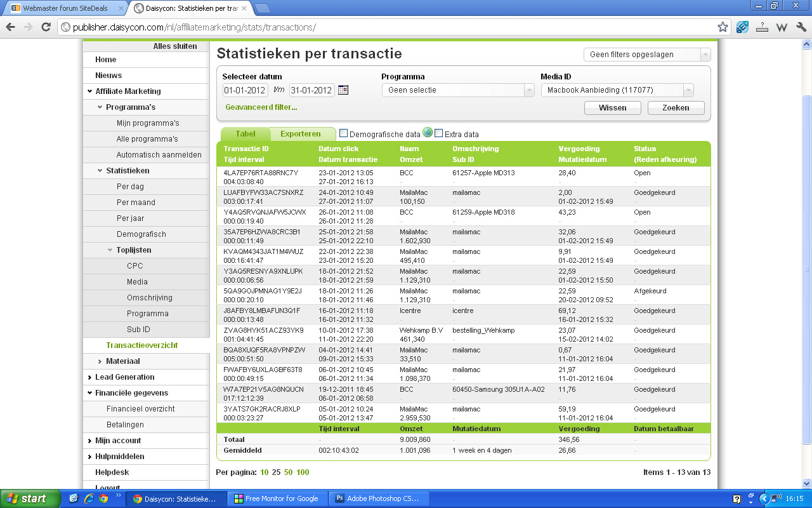
Task: Open wireless network tray icon
Action: click(x=776, y=499)
